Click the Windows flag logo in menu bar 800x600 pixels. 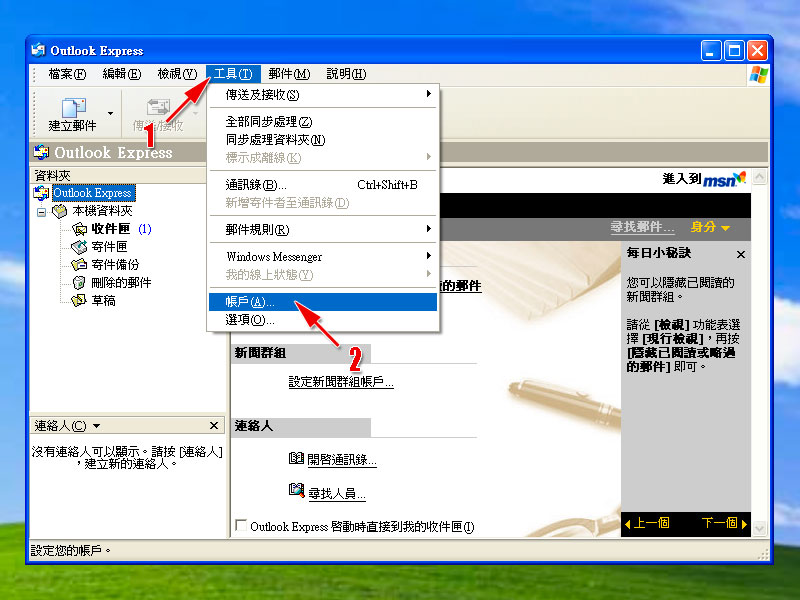(x=758, y=74)
